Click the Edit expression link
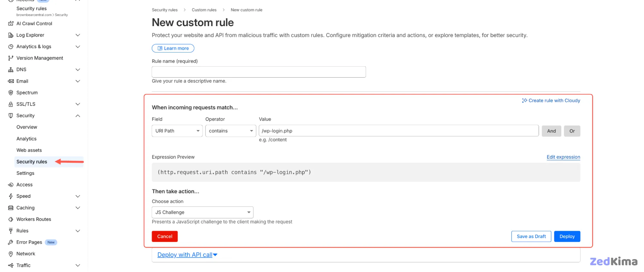This screenshot has height=272, width=644. 563,157
